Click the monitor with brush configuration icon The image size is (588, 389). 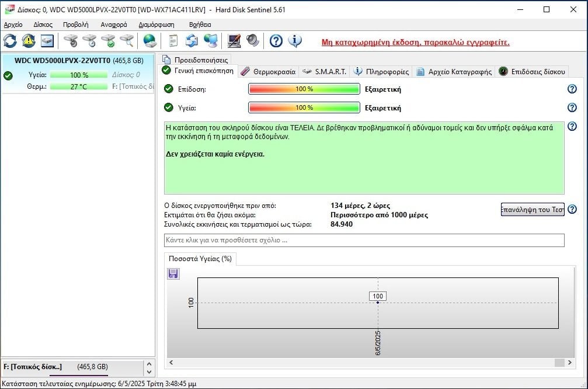(x=234, y=41)
